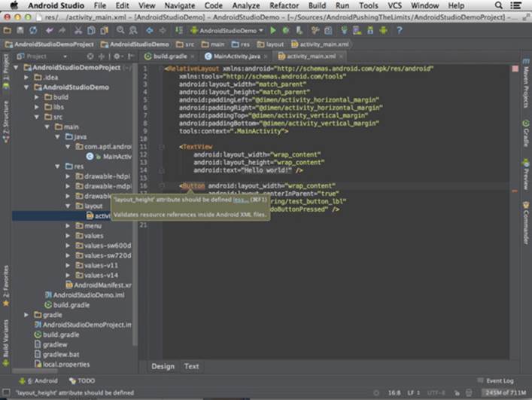
Task: Open the TODO tool window button
Action: click(x=82, y=381)
